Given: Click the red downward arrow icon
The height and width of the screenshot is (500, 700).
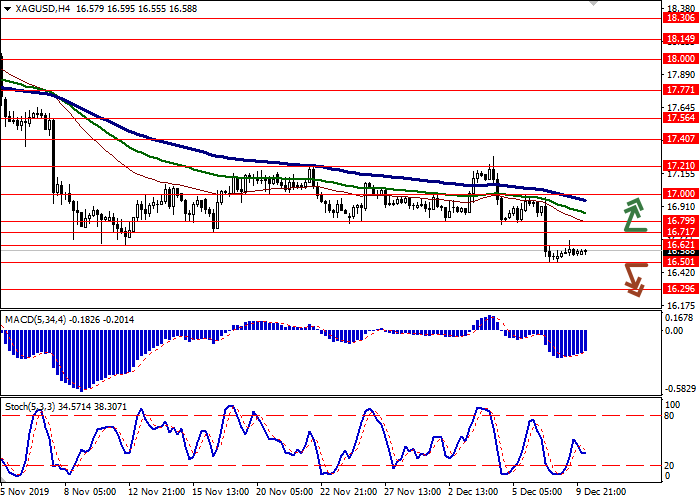Looking at the screenshot, I should click(x=636, y=279).
